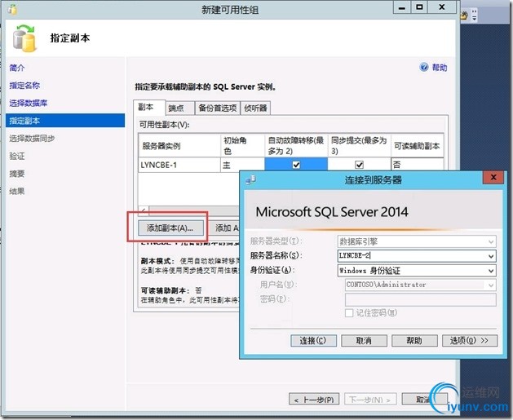Open the 服务器类型 dropdown
The height and width of the screenshot is (420, 513).
click(x=491, y=241)
